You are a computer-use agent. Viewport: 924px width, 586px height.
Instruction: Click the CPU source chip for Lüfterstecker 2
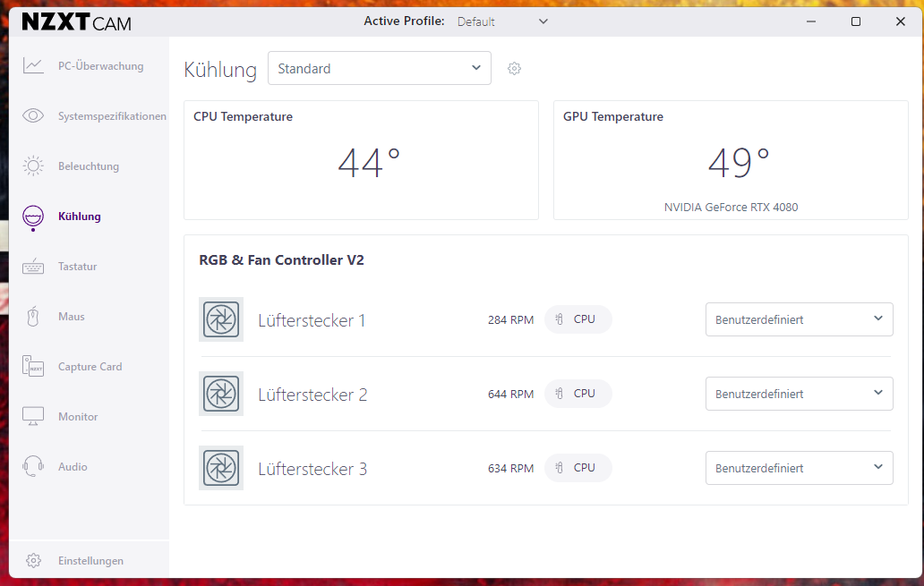(x=578, y=394)
